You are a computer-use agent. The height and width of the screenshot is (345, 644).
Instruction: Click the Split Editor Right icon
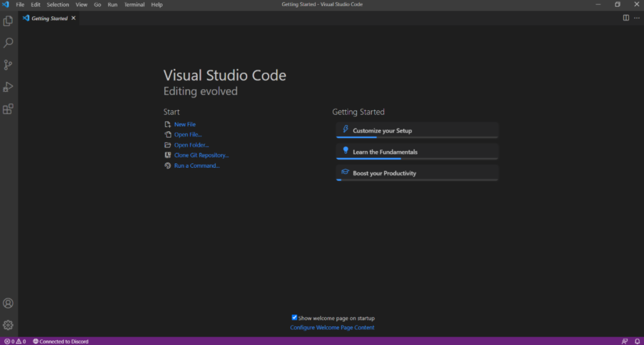pyautogui.click(x=626, y=18)
